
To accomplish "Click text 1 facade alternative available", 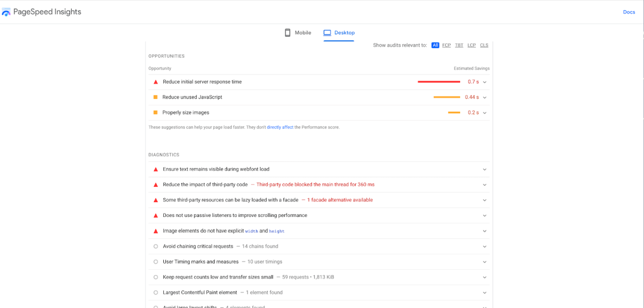I will point(340,200).
